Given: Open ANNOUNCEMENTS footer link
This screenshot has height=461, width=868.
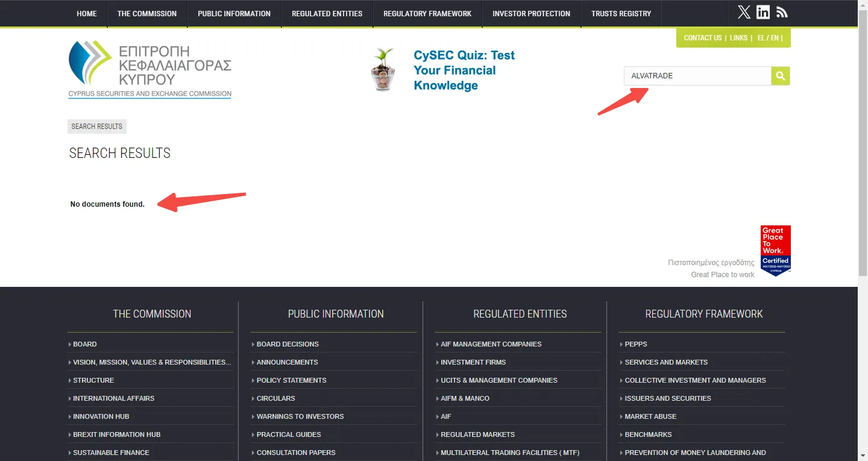Looking at the screenshot, I should tap(287, 362).
